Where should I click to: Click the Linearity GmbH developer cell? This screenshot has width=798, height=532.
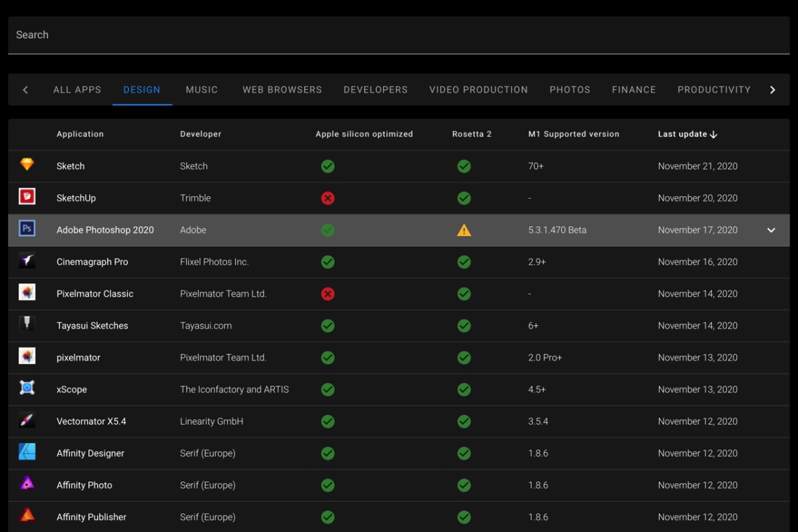pos(212,422)
